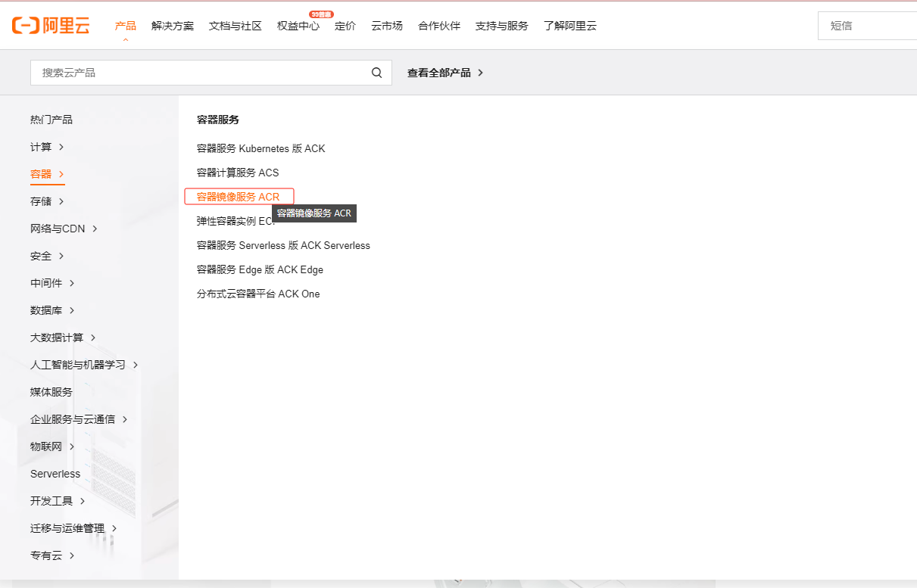Expand the 容器 category
Viewport: 917px width, 588px height.
47,174
